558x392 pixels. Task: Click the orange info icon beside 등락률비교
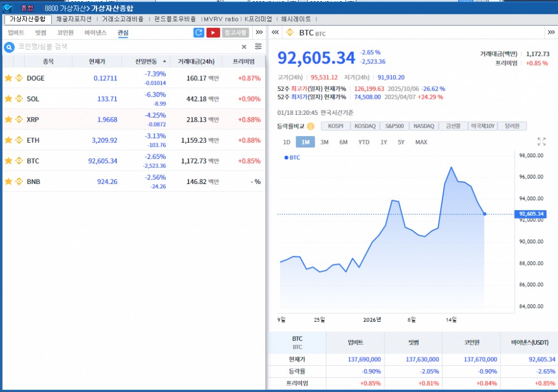[310, 125]
